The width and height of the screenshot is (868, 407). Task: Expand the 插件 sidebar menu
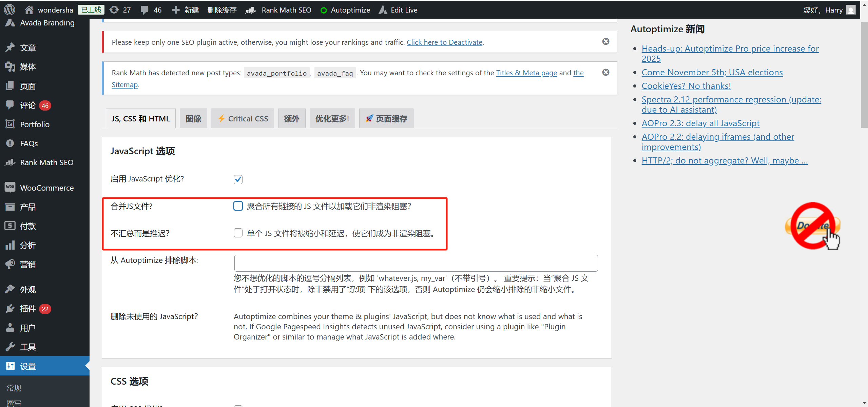click(27, 308)
